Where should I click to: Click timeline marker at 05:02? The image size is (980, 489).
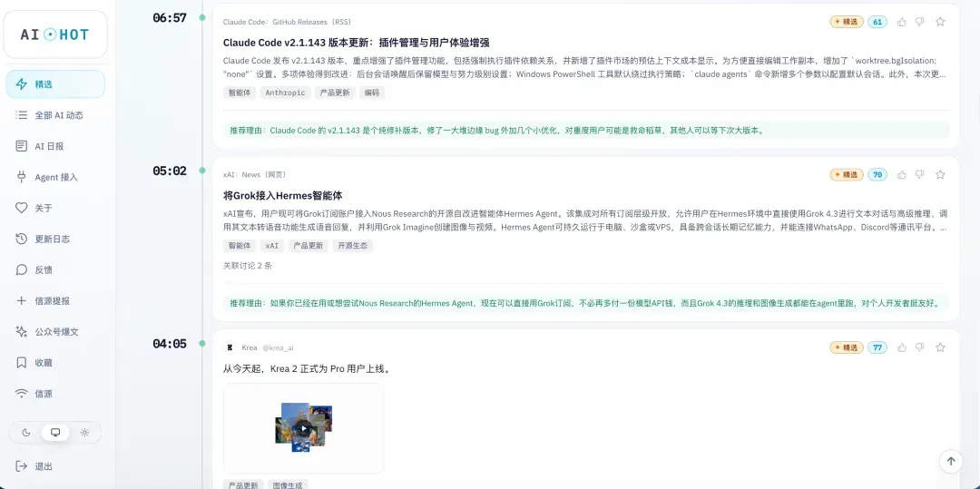(201, 171)
